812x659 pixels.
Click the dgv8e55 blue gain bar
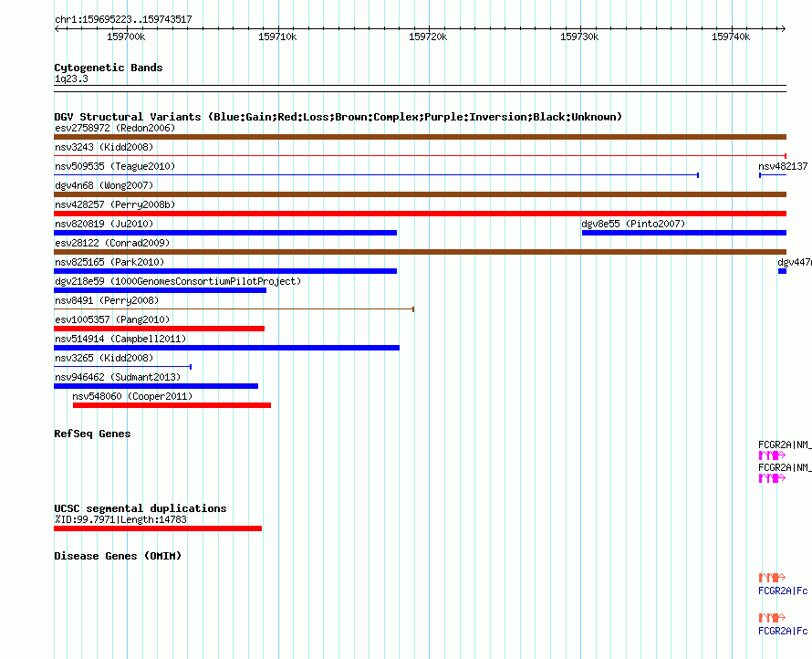684,233
